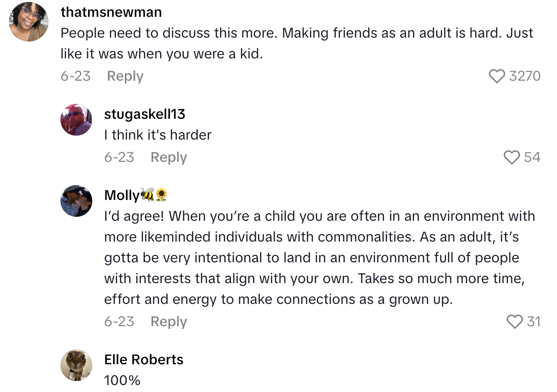The height and width of the screenshot is (392, 557).
Task: Tap the heart icon on Molly's reply
Action: coord(515,322)
